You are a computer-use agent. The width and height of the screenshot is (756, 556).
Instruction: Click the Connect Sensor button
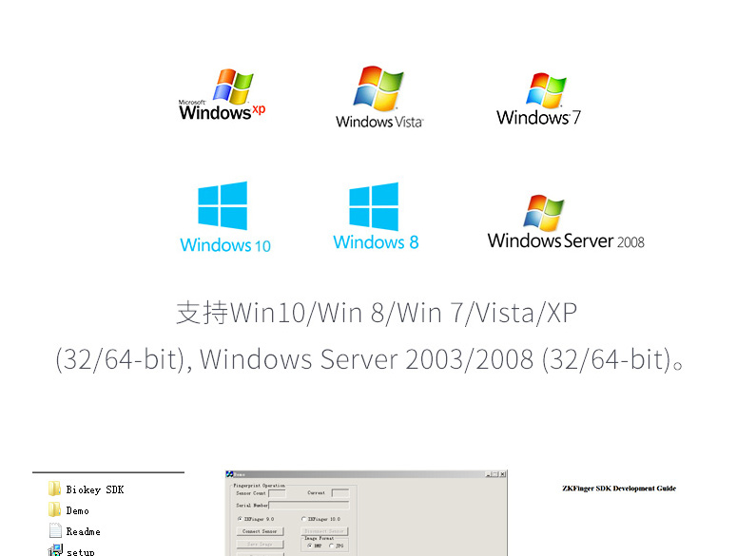pyautogui.click(x=260, y=531)
